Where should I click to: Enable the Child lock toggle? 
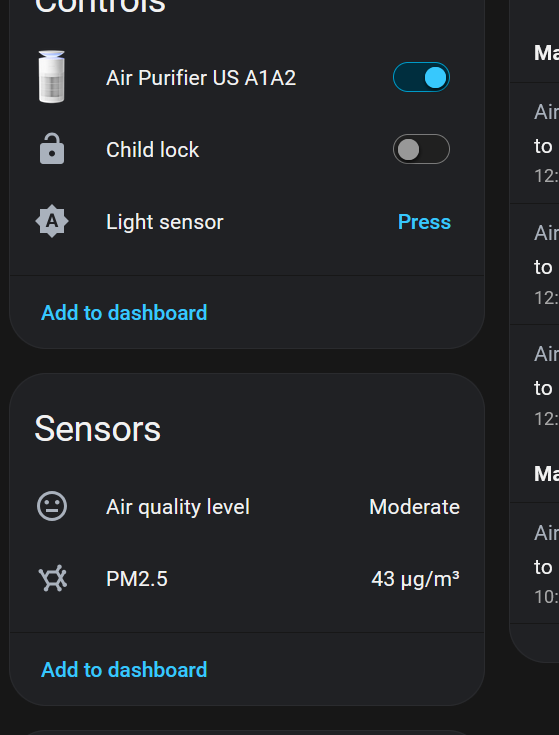421,149
